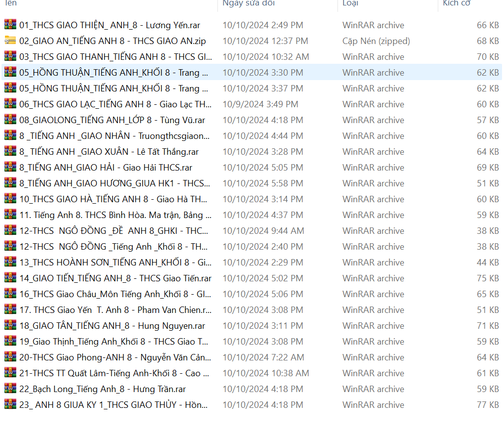Click the WinRAR icon for 01_THCS GIAO THIỆN file
This screenshot has width=504, height=441.
click(10, 25)
